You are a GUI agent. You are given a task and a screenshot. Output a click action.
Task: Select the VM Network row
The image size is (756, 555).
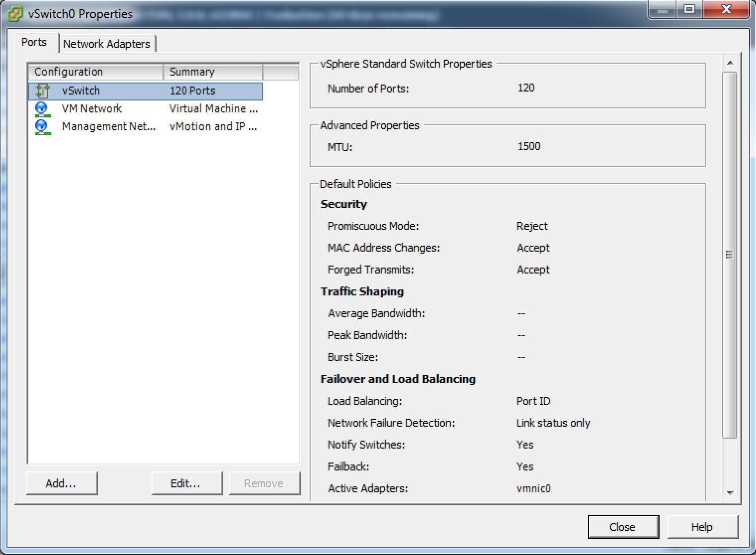click(146, 109)
